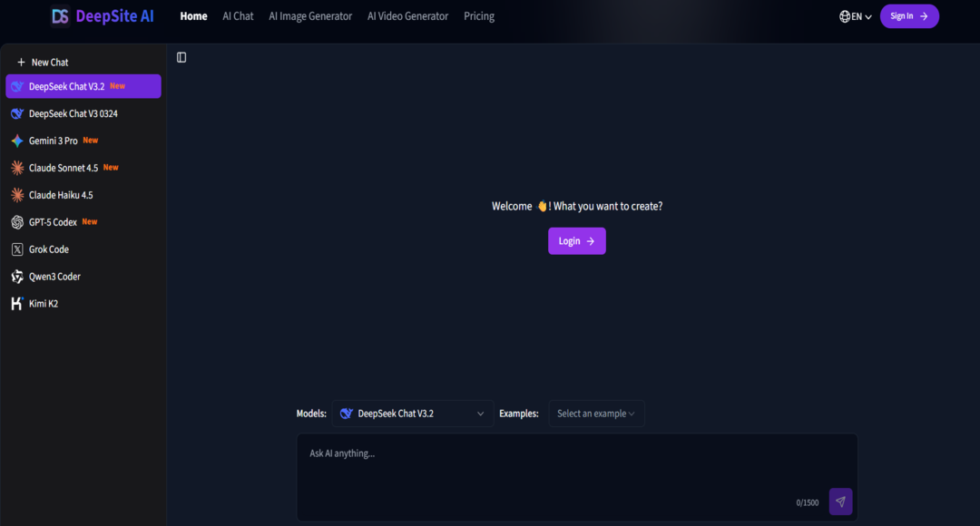Click the DeepSite AI logo icon

click(61, 16)
